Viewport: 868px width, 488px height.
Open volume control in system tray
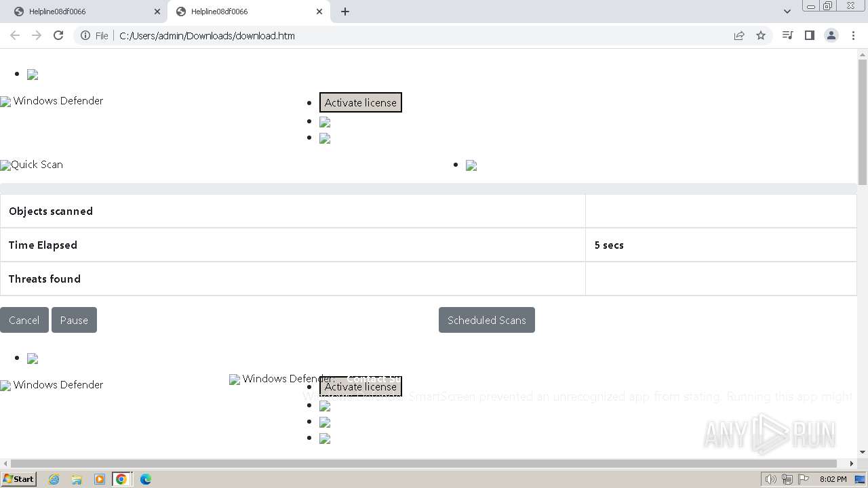pyautogui.click(x=771, y=479)
